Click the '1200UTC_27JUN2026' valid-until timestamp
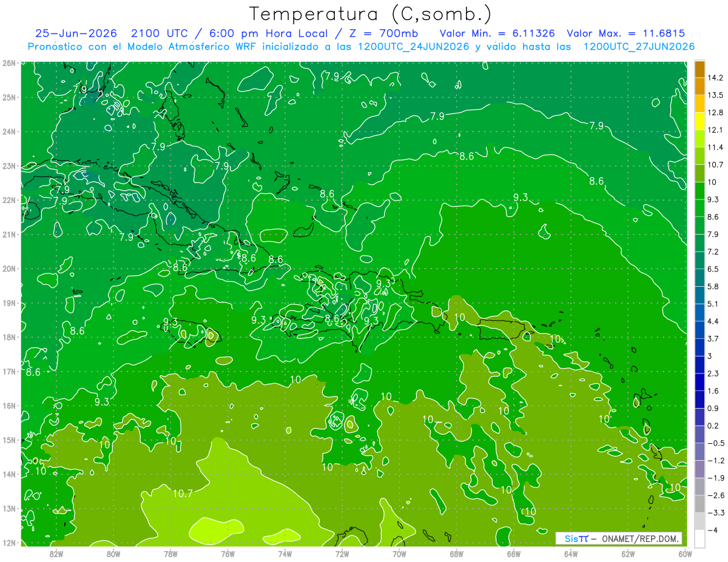This screenshot has height=562, width=728. tap(639, 47)
